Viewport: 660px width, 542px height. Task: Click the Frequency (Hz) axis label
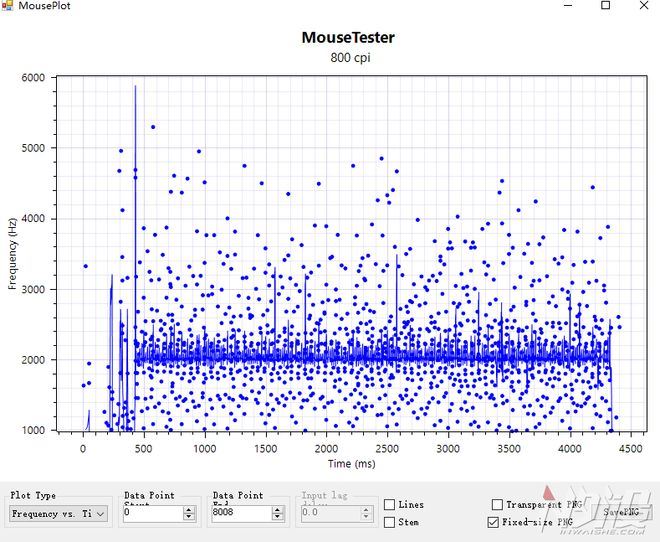tap(12, 254)
